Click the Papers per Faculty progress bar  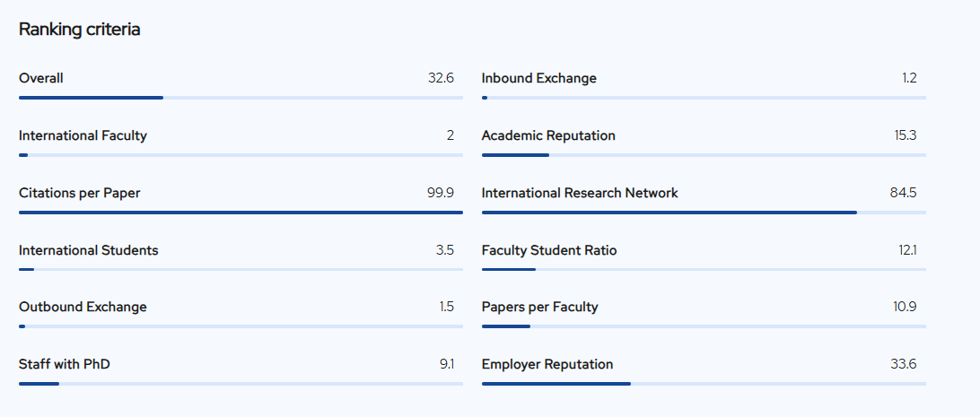(704, 326)
